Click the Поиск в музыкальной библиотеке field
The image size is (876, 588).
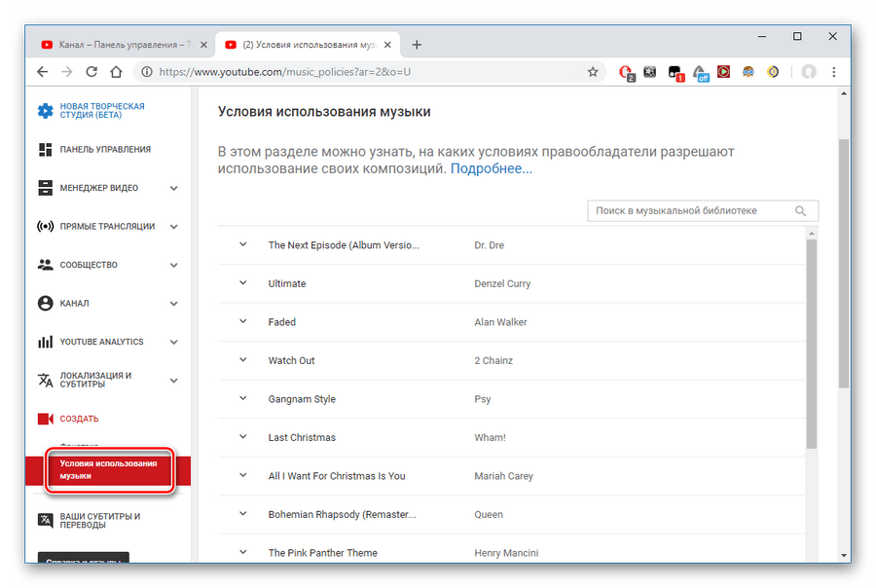click(x=689, y=211)
